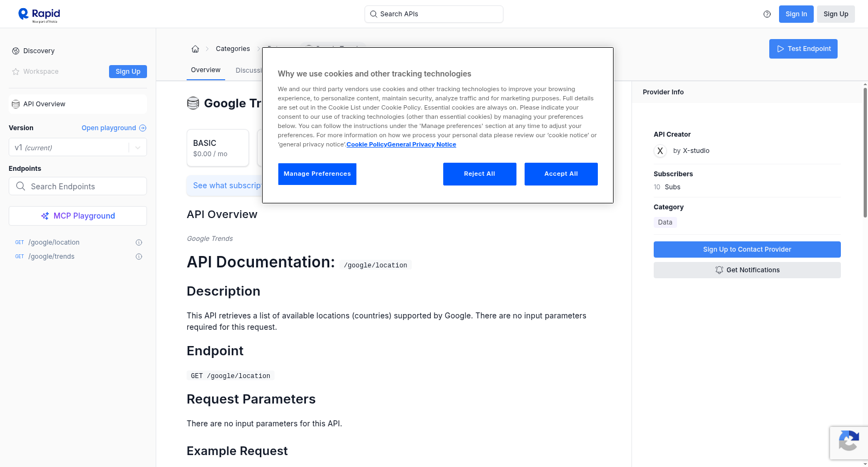This screenshot has width=868, height=467.
Task: Click the bell icon in Get Notifications
Action: 719,270
